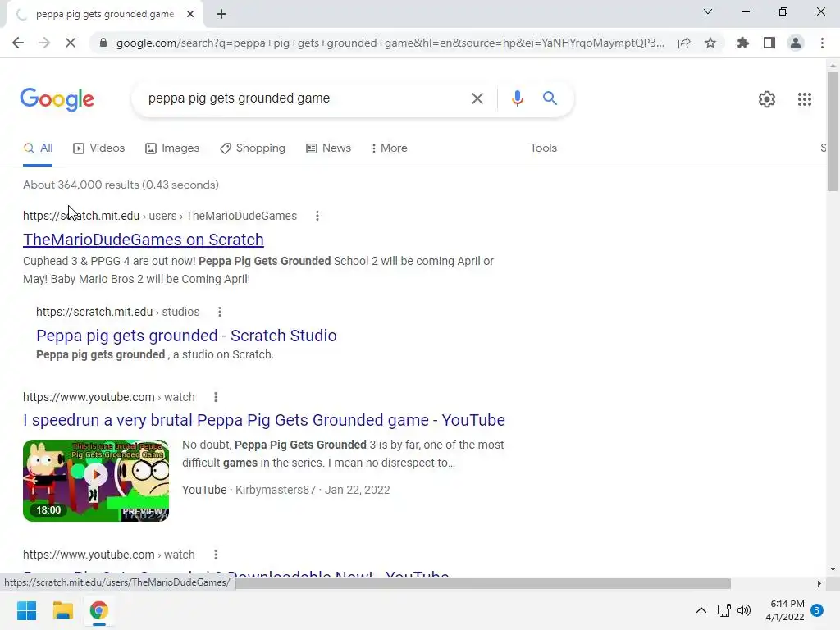Open File Explorer from taskbar

coord(62,610)
